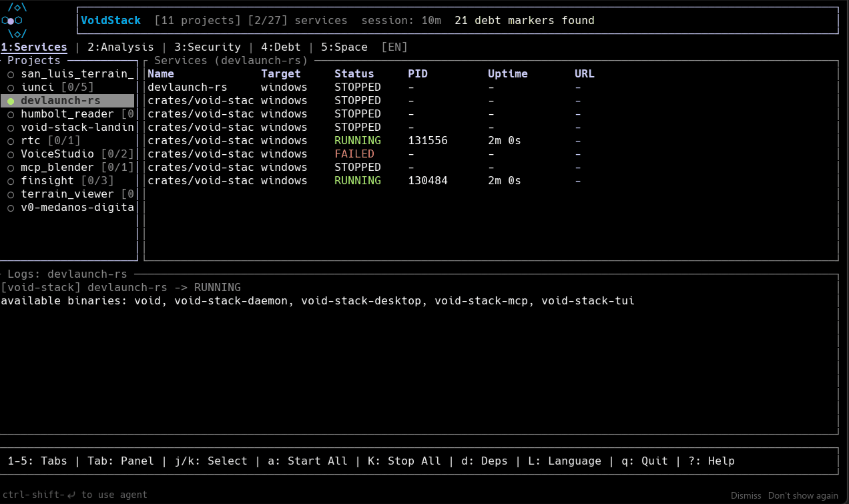The image size is (849, 504).
Task: Click the status circle beside san_luis_terrain_
Action: tap(11, 74)
